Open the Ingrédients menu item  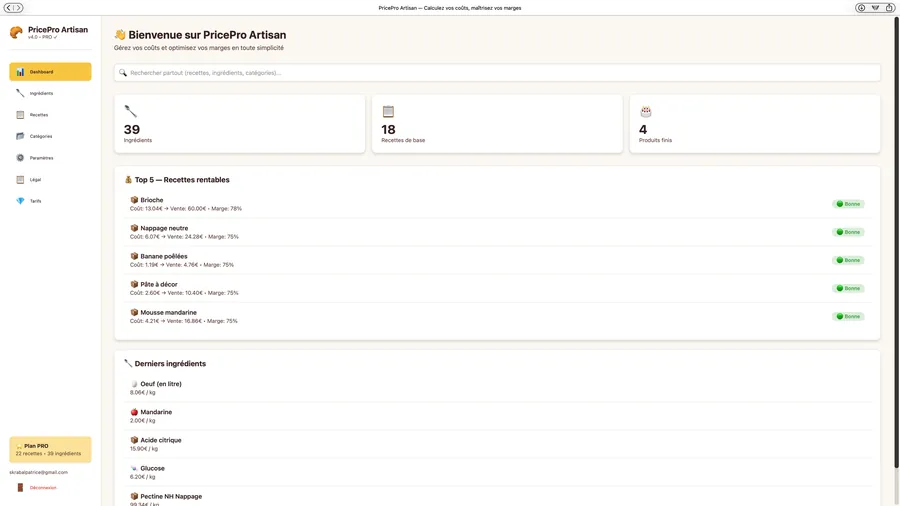(50, 93)
